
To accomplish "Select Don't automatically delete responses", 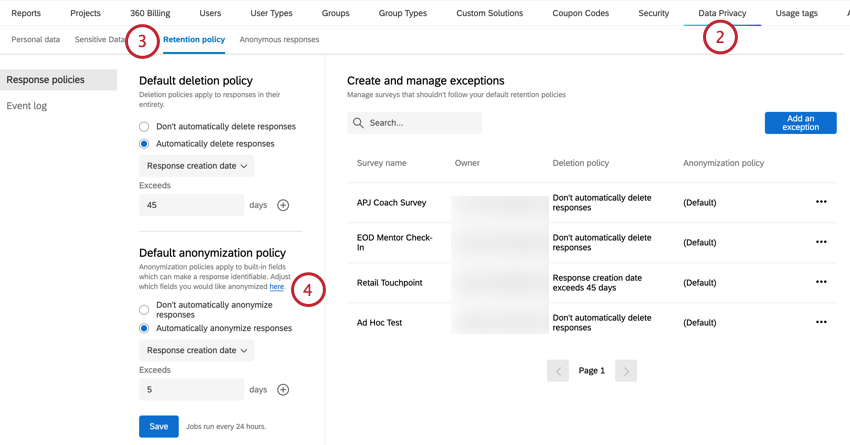I will (144, 127).
